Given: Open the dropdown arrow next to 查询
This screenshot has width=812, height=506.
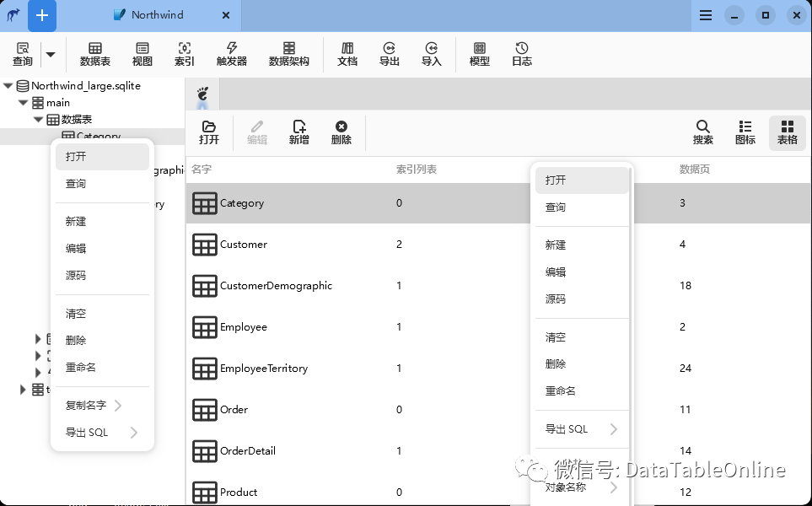Looking at the screenshot, I should [51, 54].
